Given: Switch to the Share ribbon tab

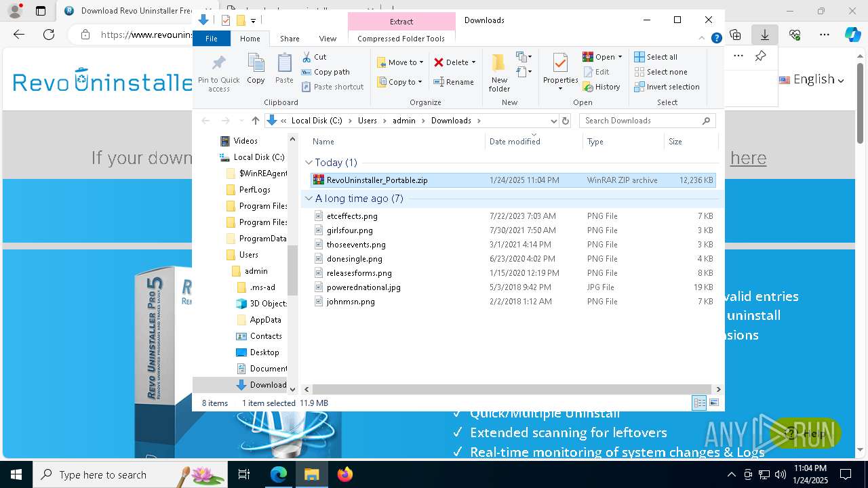Looking at the screenshot, I should coord(290,39).
